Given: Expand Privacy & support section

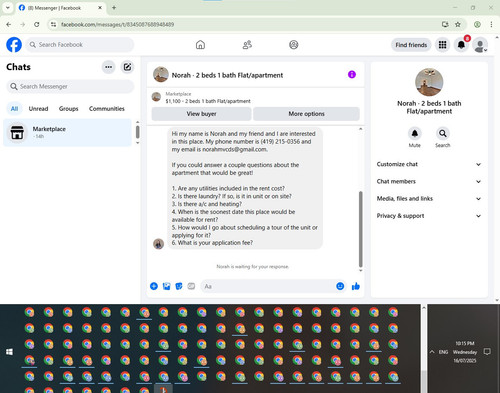Looking at the screenshot, I should (x=429, y=216).
